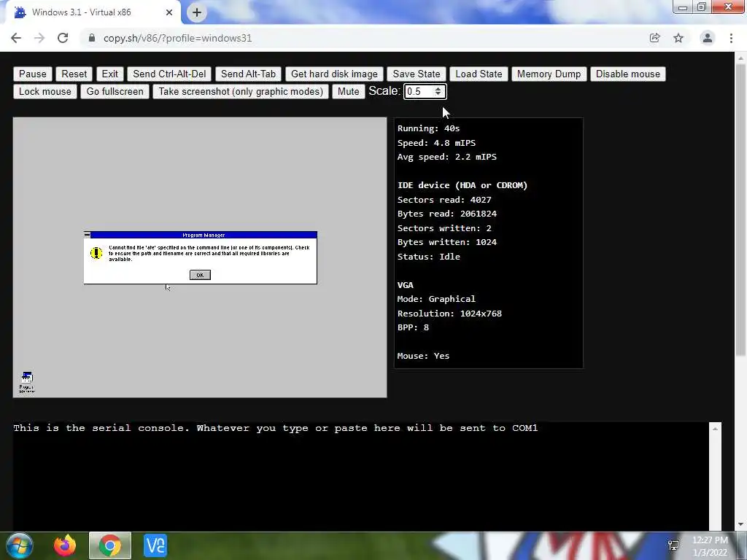Click the browser forward arrow

tap(39, 38)
